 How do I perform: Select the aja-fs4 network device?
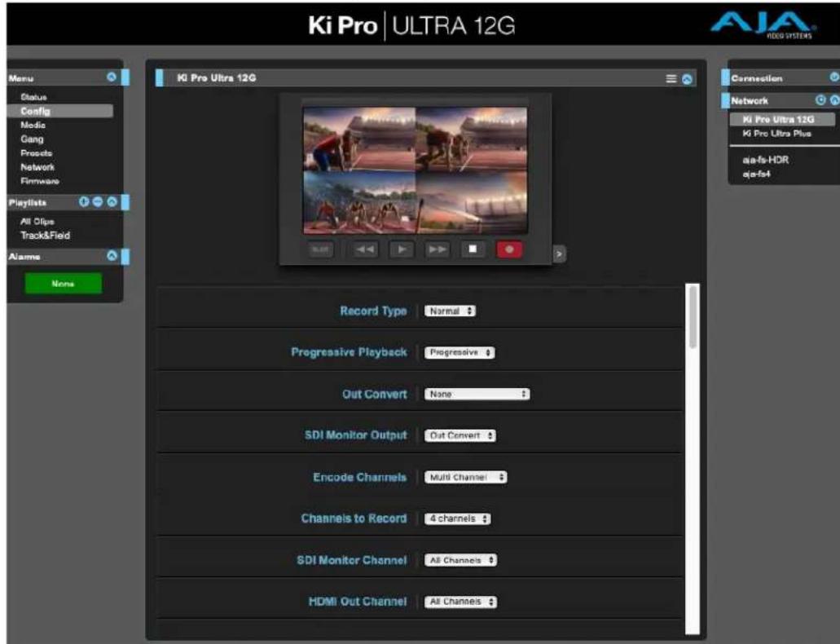point(756,174)
